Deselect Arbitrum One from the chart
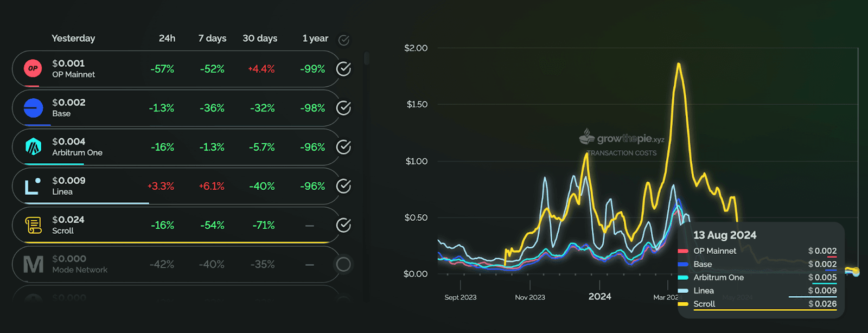 pos(343,147)
